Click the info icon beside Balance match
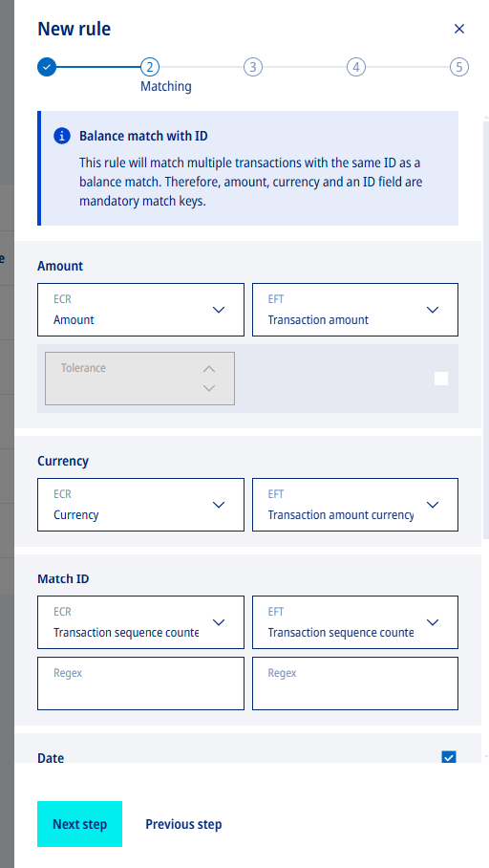 point(62,136)
